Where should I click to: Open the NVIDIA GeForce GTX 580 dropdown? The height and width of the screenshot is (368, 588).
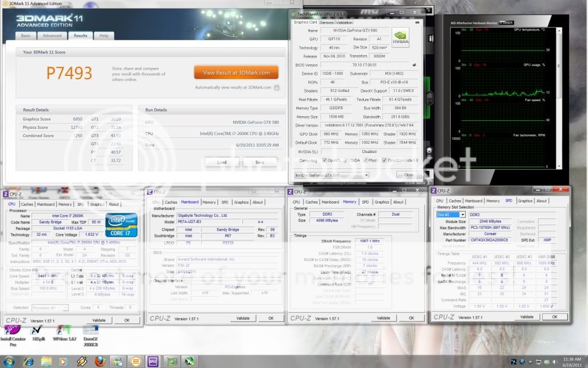click(332, 174)
